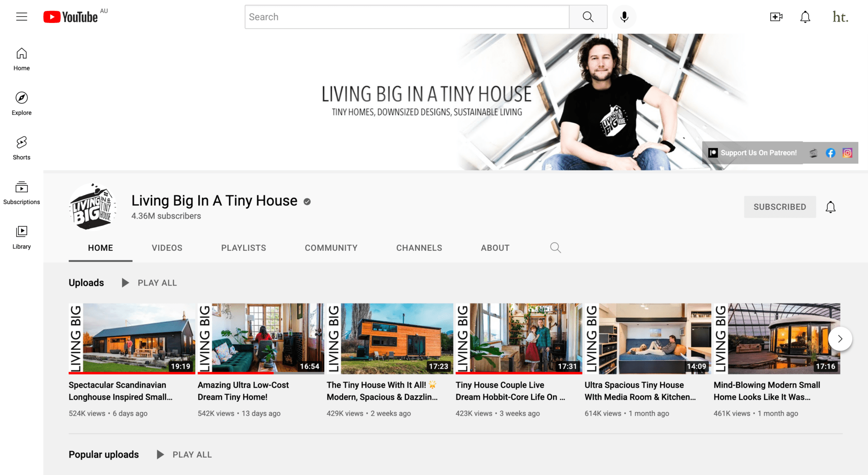Open the Uploads section heading
The height and width of the screenshot is (475, 868).
tap(86, 283)
